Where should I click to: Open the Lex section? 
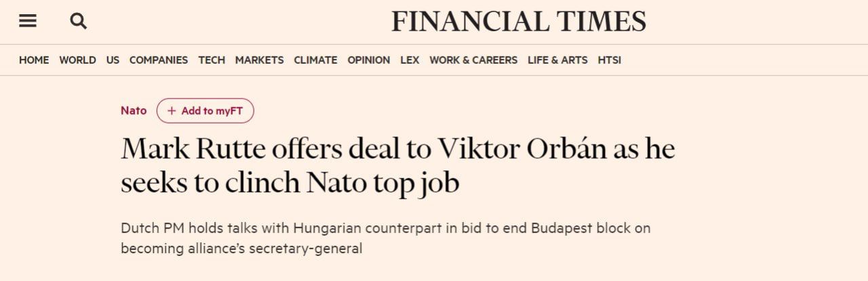click(410, 60)
